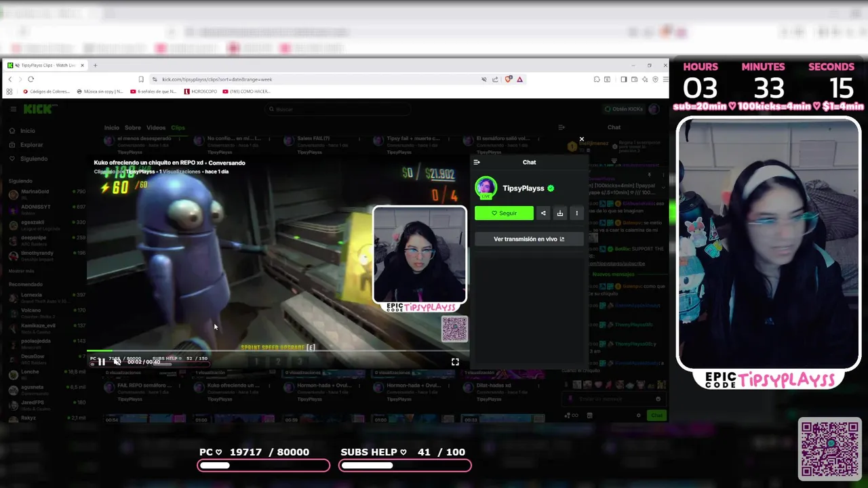Image resolution: width=868 pixels, height=488 pixels.
Task: Collapse the background stream chat panel
Action: [x=561, y=127]
